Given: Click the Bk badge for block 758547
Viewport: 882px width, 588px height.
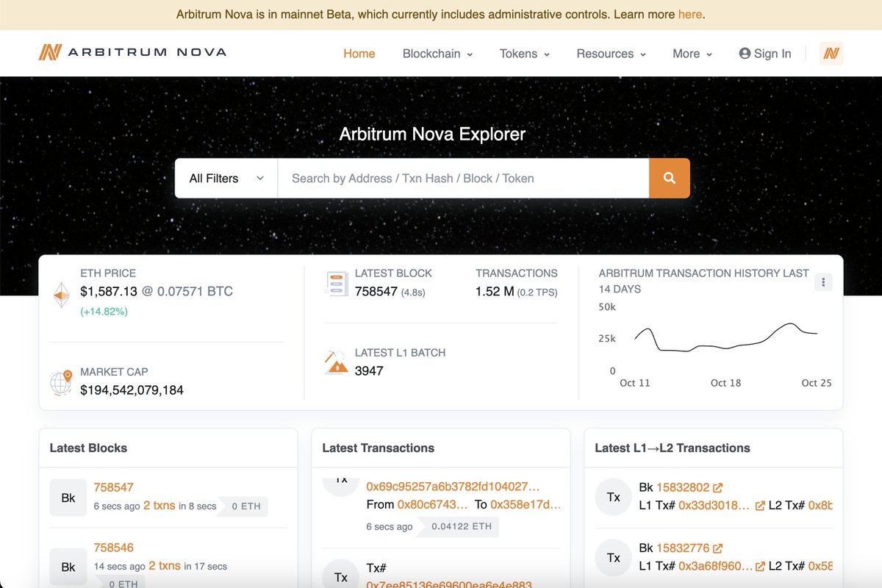Looking at the screenshot, I should coord(68,498).
